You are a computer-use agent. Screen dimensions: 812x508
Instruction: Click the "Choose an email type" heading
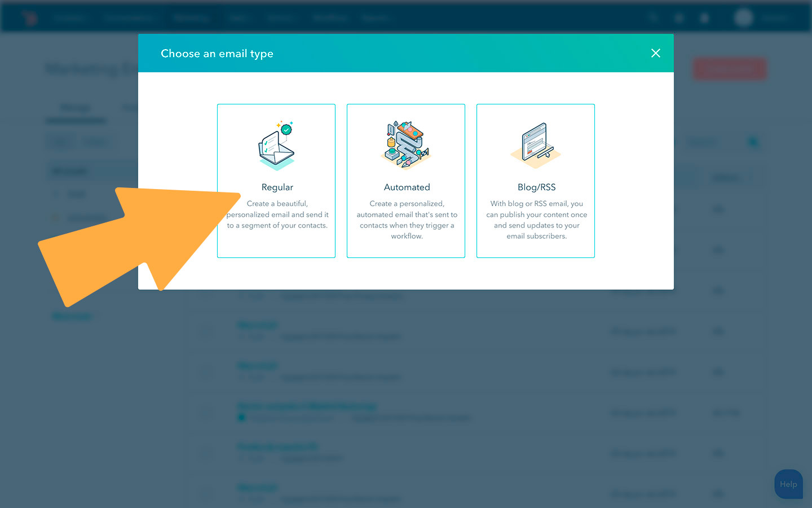(217, 54)
